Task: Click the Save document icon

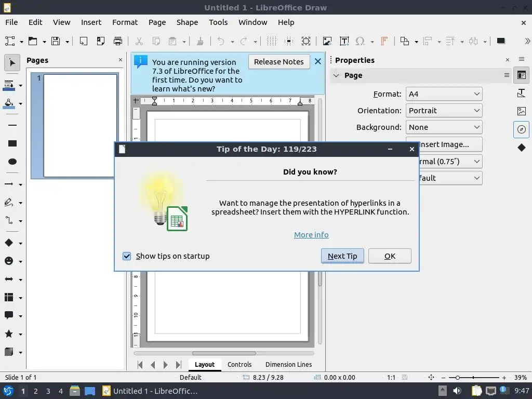Action: tap(56, 41)
